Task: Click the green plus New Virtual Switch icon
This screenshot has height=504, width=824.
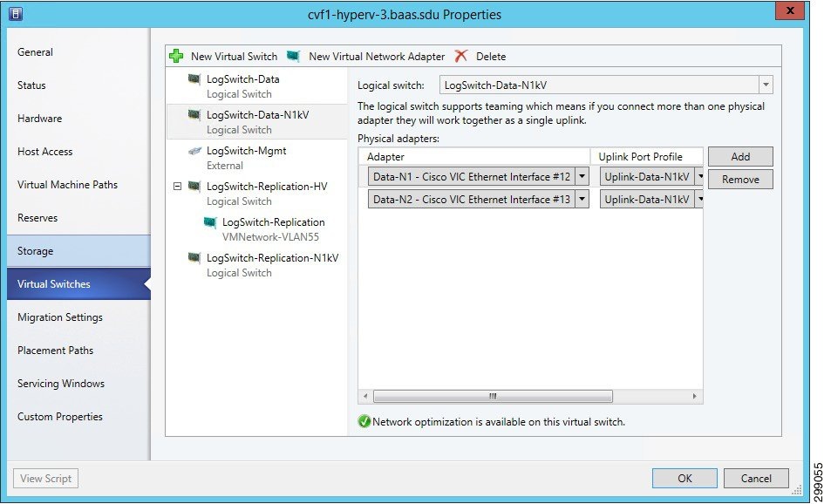Action: point(176,56)
